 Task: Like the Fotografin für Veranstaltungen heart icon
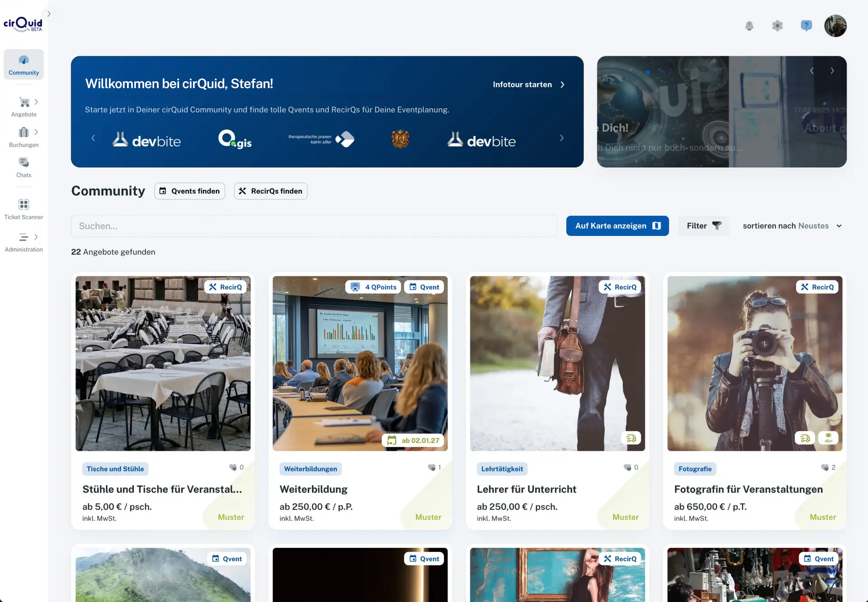click(825, 467)
